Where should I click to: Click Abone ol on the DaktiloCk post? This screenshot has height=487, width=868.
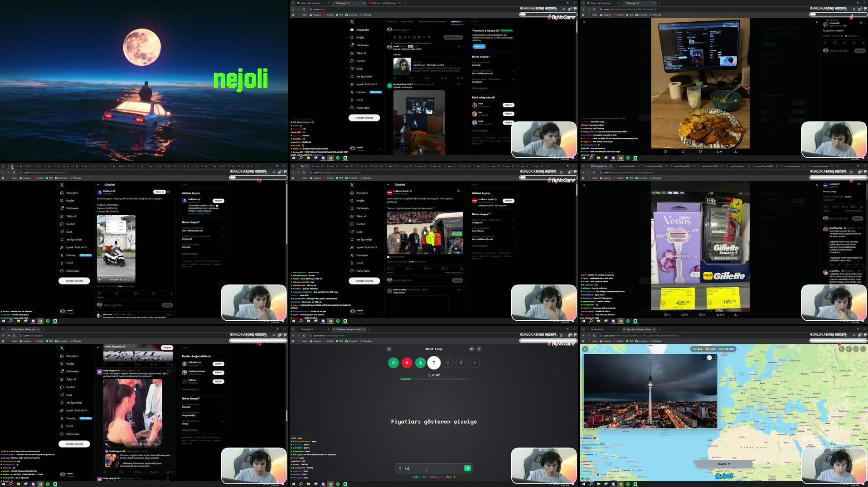[x=160, y=192]
